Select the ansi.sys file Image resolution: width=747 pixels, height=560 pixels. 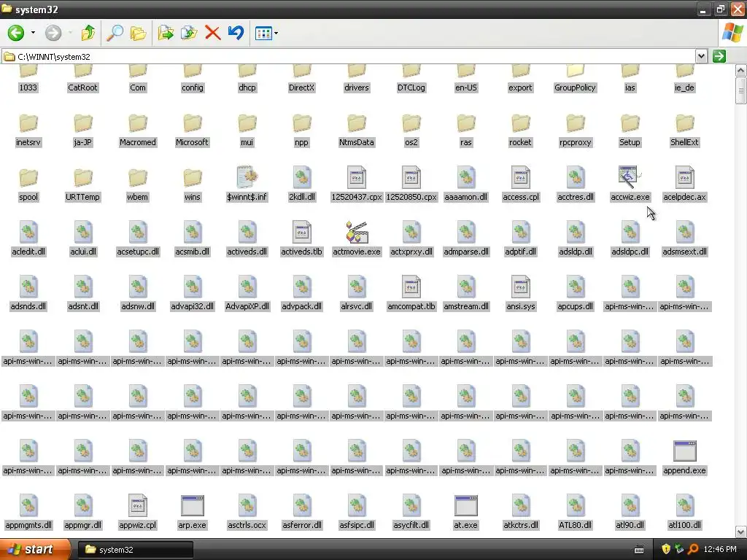coord(521,294)
